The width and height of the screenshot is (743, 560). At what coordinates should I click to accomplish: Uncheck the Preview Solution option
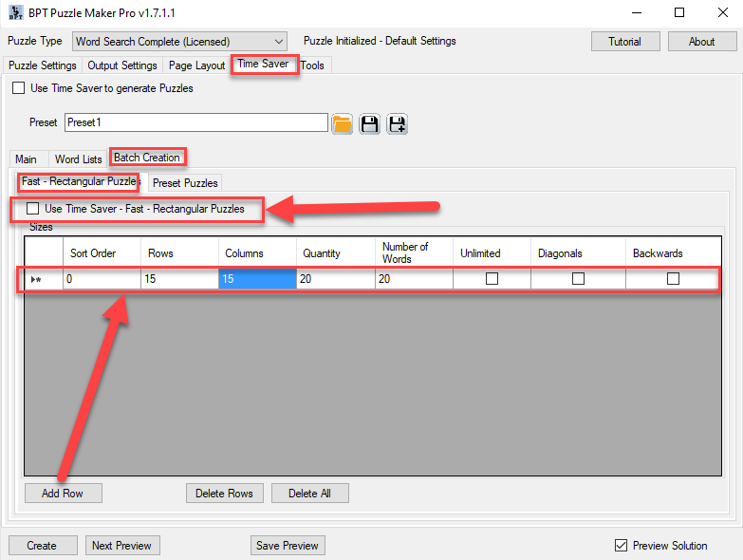pyautogui.click(x=622, y=546)
